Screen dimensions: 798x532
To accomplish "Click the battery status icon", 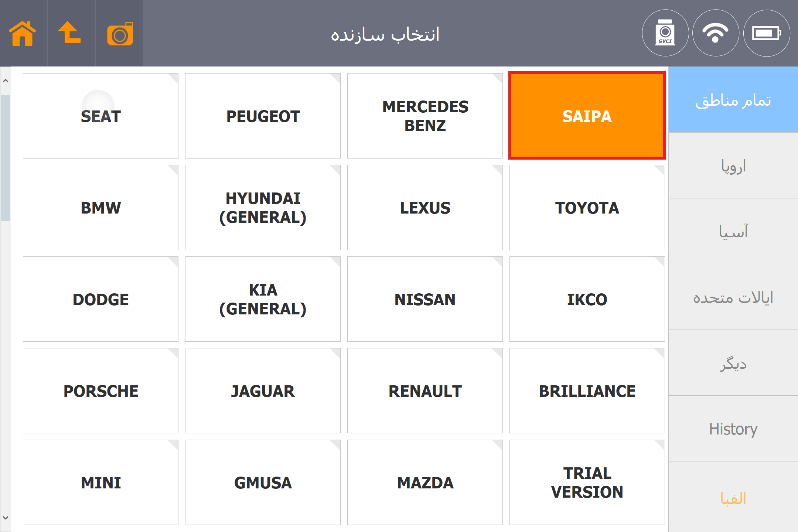I will (x=767, y=33).
